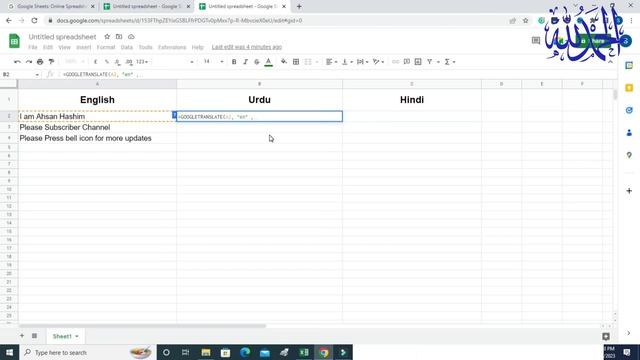Select cell 'Please Press bell icon for more updates'
Screen dimensions: 640x360
coord(97,138)
